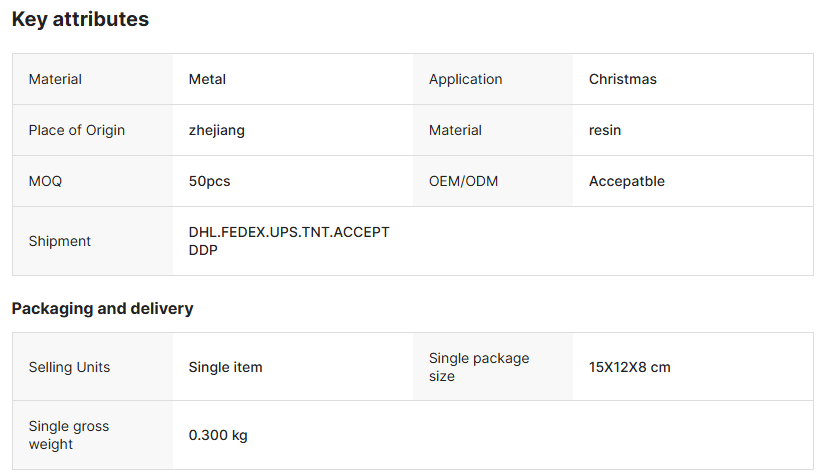Select the OEM/ODM label

coord(463,181)
